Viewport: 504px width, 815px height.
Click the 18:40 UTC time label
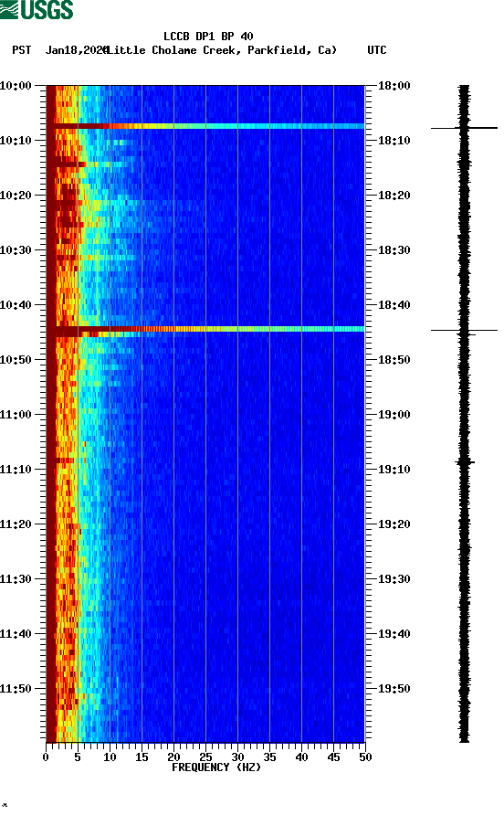coord(394,305)
